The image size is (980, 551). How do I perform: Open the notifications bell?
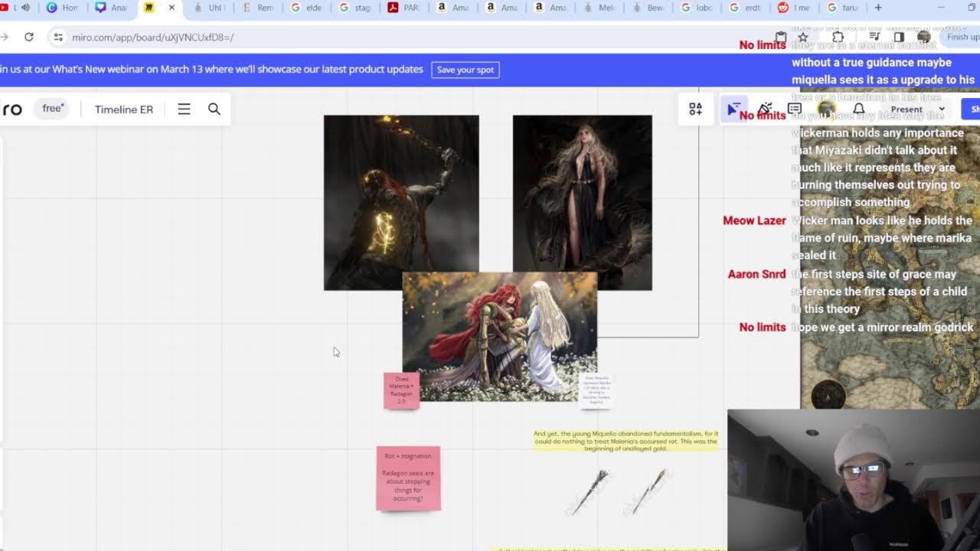(858, 109)
